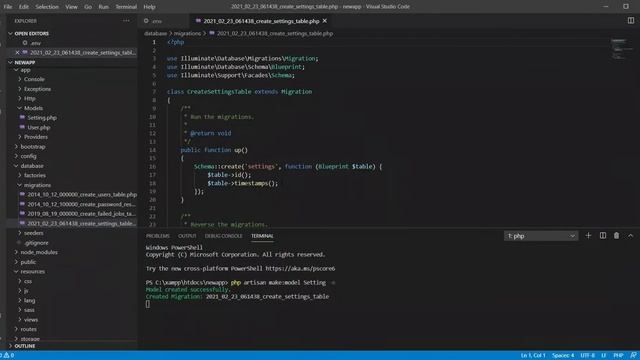The width and height of the screenshot is (640, 360).
Task: Split the editor right
Action: pos(631,21)
